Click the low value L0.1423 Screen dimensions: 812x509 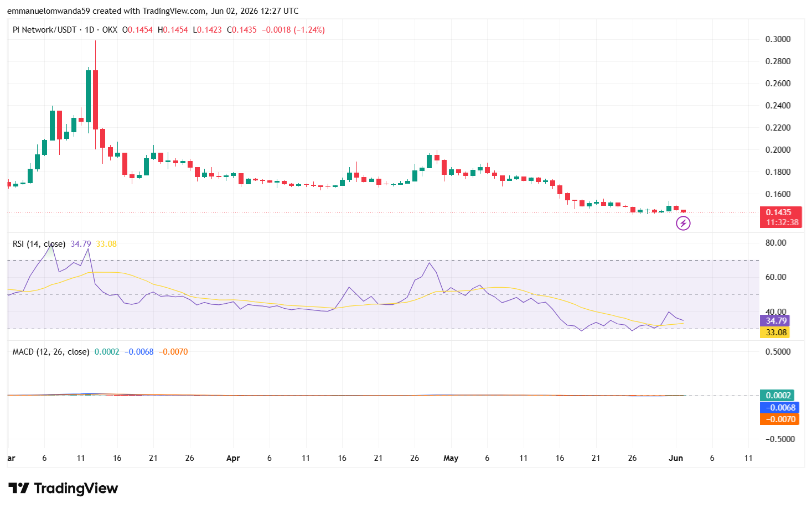(207, 30)
